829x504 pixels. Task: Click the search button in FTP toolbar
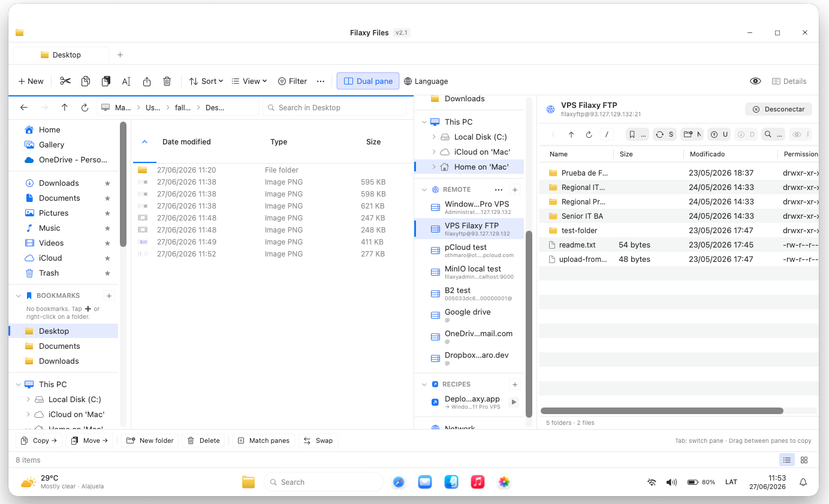(x=772, y=135)
